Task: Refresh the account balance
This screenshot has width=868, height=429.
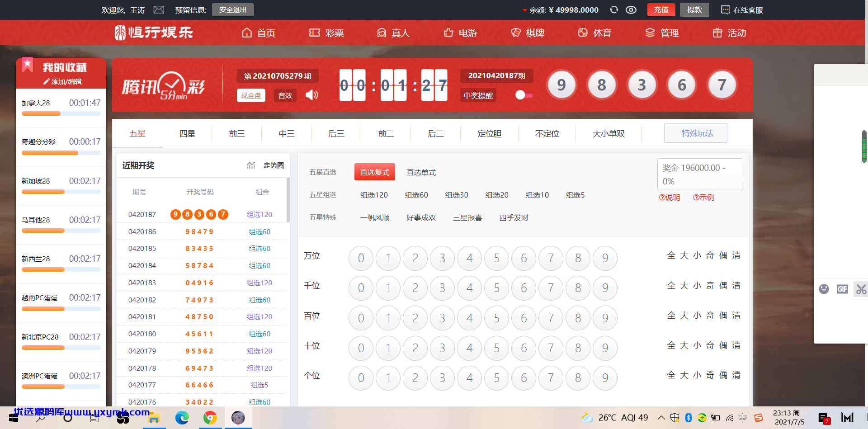Action: [614, 9]
